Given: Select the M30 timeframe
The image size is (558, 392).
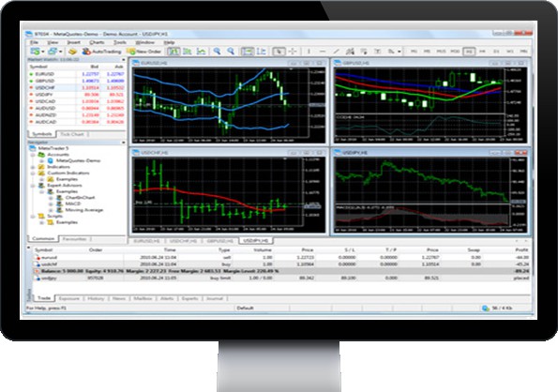Looking at the screenshot, I should (455, 52).
